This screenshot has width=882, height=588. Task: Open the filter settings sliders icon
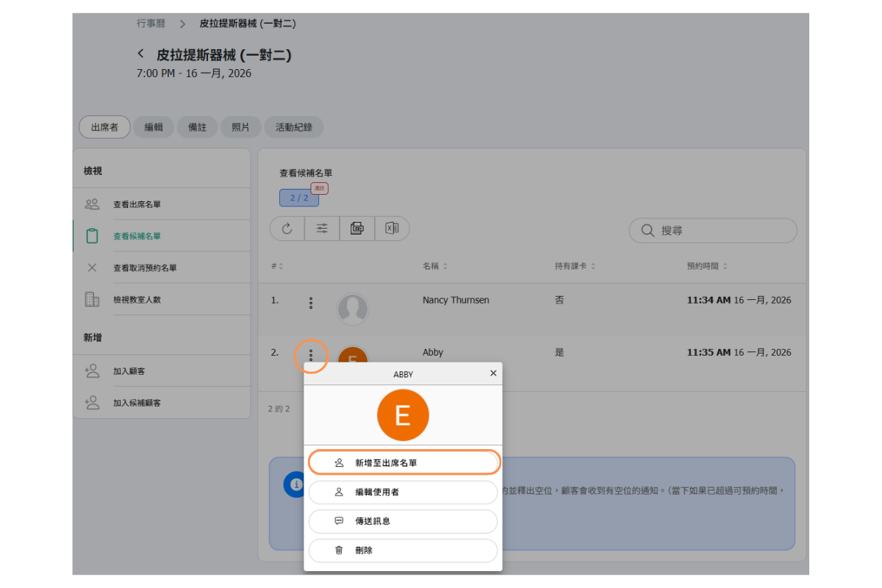tap(322, 229)
